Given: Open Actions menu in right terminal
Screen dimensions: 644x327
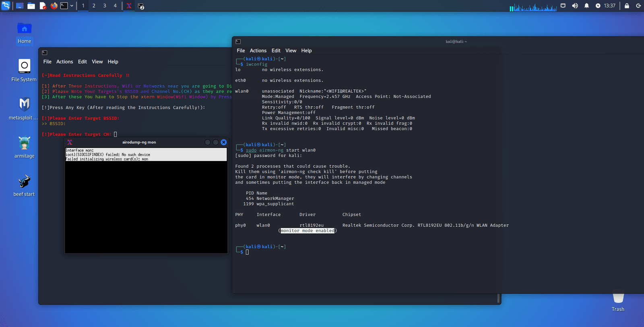Looking at the screenshot, I should click(x=258, y=51).
